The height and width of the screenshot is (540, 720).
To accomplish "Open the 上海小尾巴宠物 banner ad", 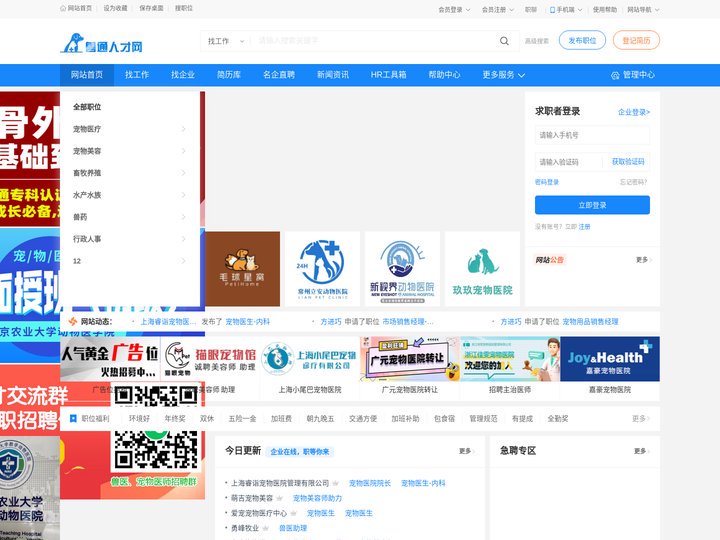I will 310,359.
